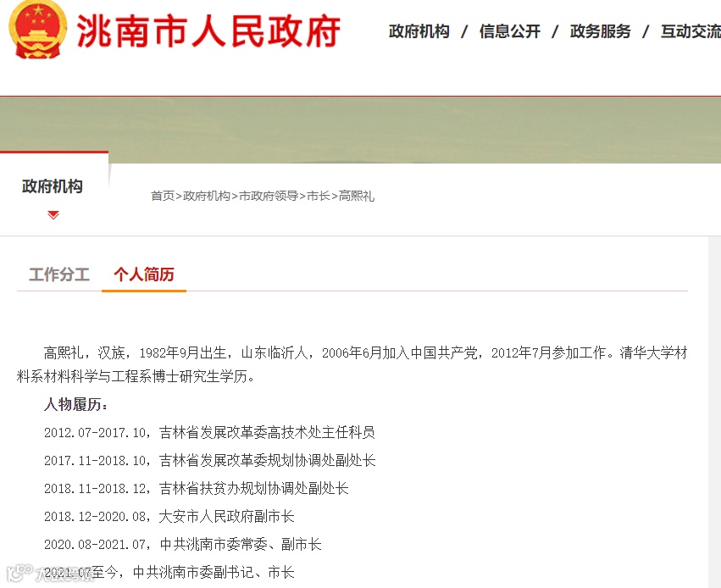The image size is (721, 588).
Task: Click the text 料系材料科学与工程系博士研究生学历
Action: click(x=136, y=376)
